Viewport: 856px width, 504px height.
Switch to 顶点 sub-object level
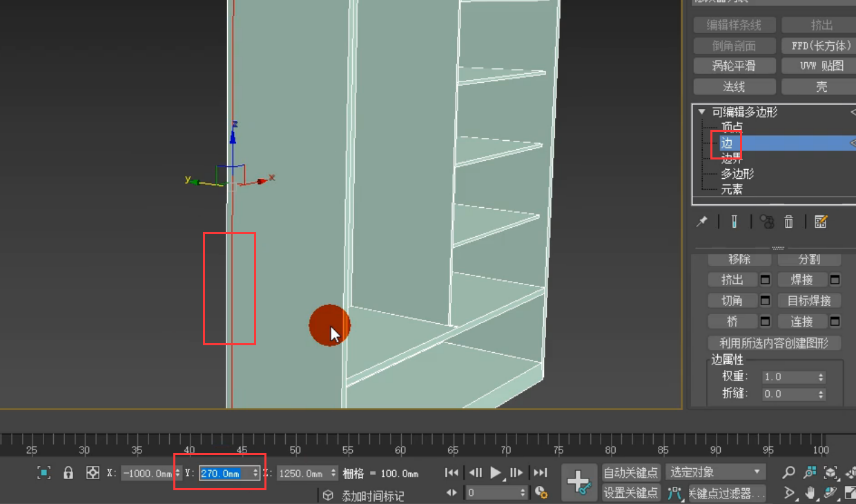pyautogui.click(x=731, y=127)
